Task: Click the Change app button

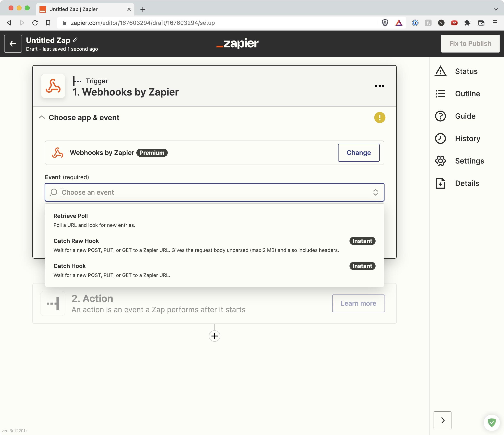Action: (358, 153)
